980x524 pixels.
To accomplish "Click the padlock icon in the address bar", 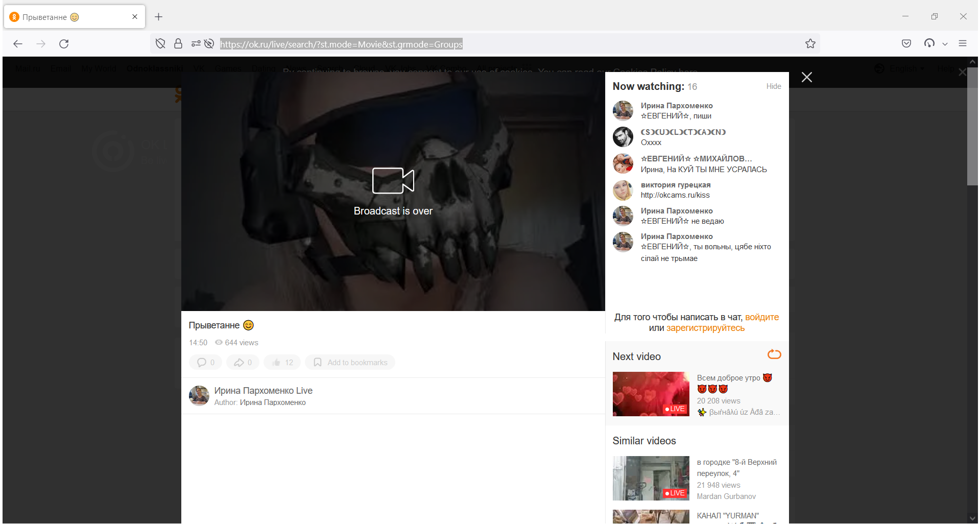I will click(178, 44).
